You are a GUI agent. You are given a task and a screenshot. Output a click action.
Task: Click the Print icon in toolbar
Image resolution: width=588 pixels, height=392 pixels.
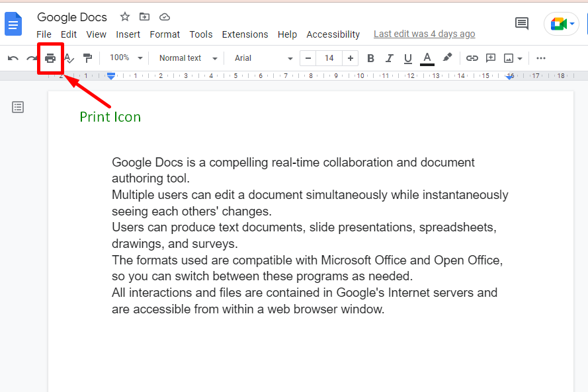[50, 58]
